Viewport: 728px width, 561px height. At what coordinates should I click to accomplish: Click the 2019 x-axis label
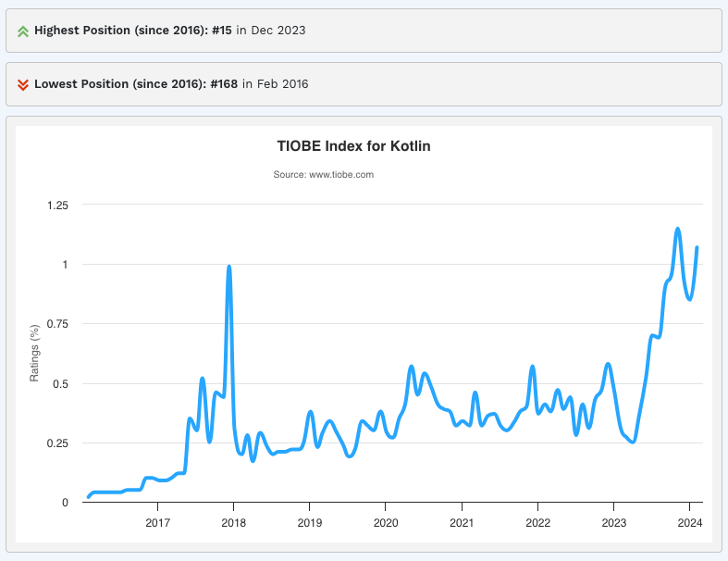[310, 523]
